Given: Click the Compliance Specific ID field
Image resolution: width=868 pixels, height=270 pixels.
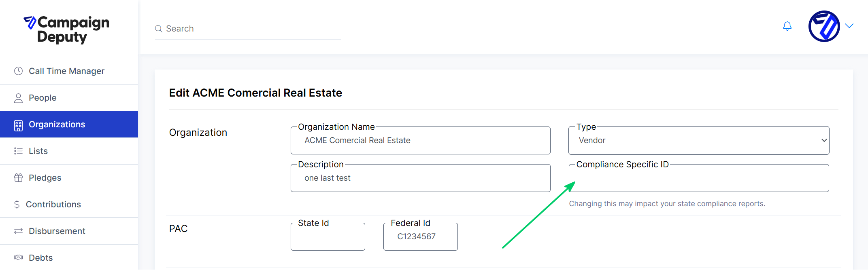Looking at the screenshot, I should [x=699, y=178].
